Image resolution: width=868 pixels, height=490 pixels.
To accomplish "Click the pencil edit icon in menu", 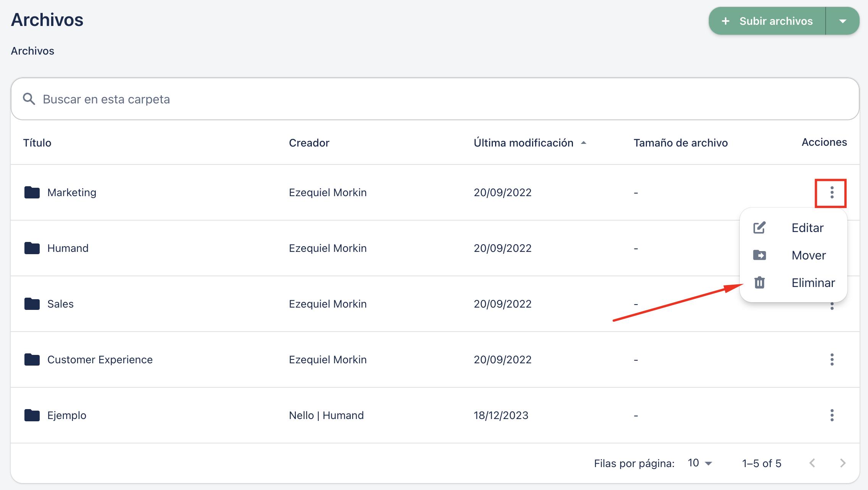I will pos(759,228).
